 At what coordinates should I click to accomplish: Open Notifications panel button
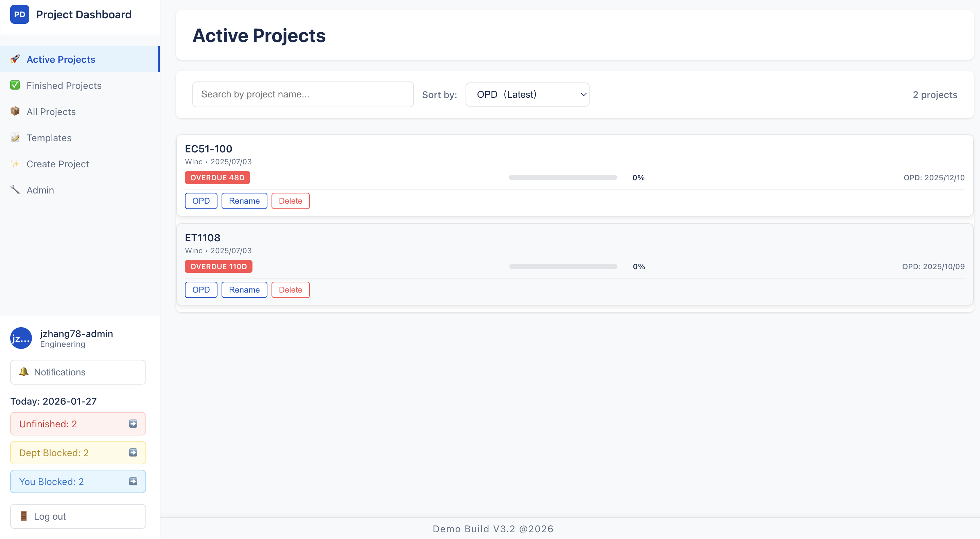tap(78, 372)
